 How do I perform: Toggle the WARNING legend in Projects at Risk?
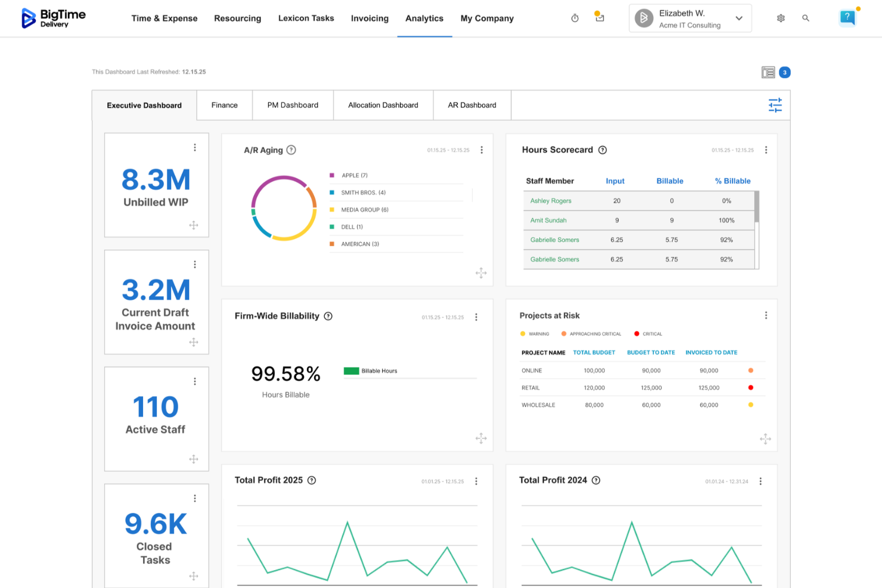[535, 334]
